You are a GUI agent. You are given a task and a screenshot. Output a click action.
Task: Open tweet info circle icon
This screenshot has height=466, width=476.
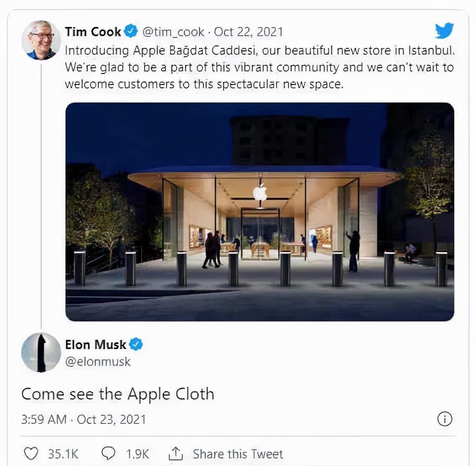click(444, 419)
